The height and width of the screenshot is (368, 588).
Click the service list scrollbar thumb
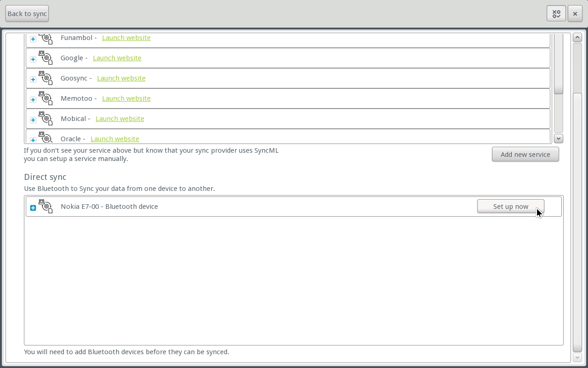coord(559,63)
